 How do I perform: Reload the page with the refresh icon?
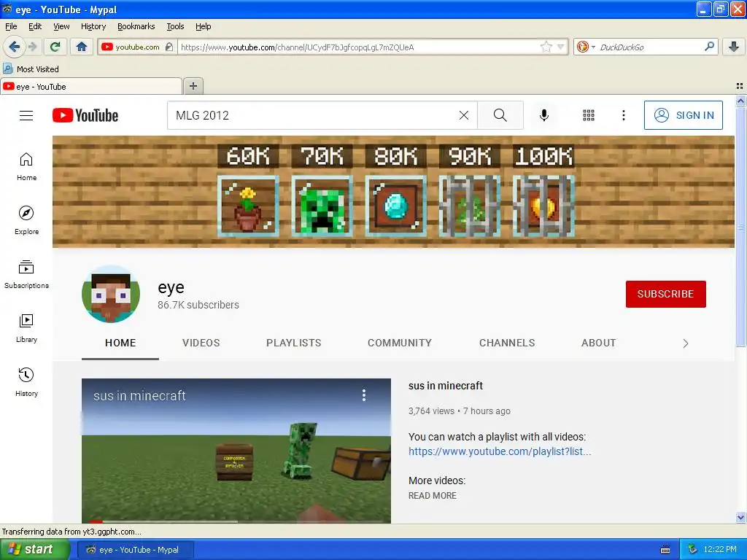pyautogui.click(x=55, y=47)
